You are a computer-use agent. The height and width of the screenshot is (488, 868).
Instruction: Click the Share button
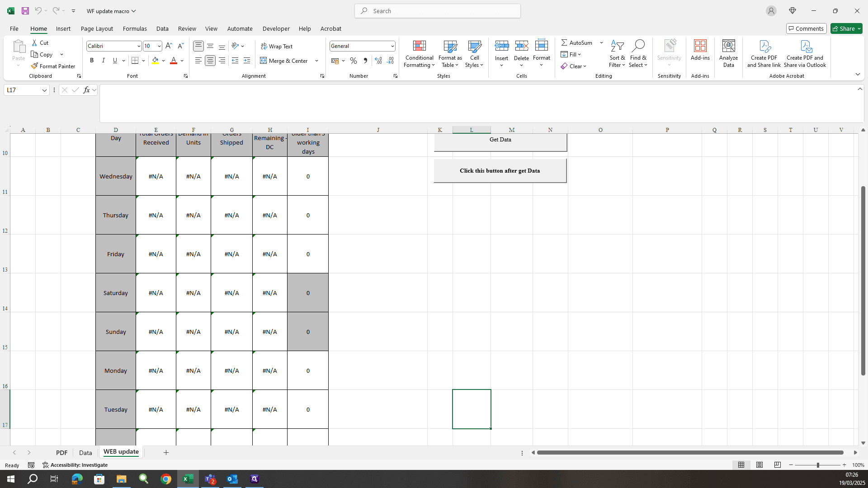846,28
